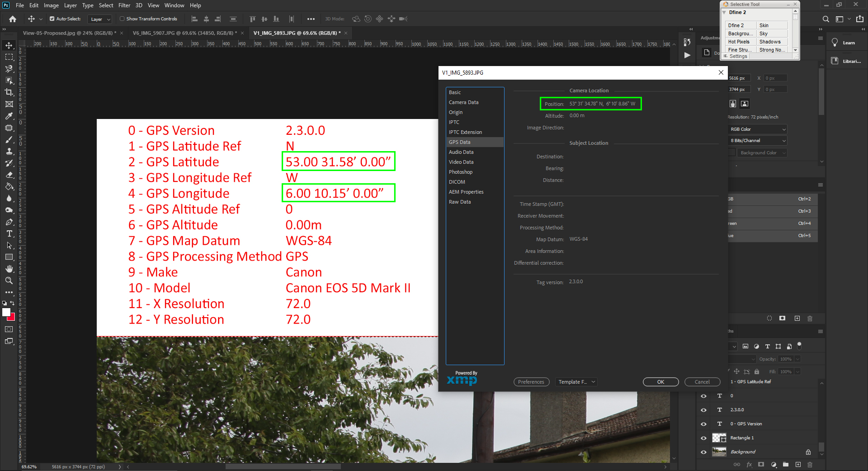Select the Move tool in the toolbox
The width and height of the screenshot is (868, 471).
pyautogui.click(x=9, y=45)
